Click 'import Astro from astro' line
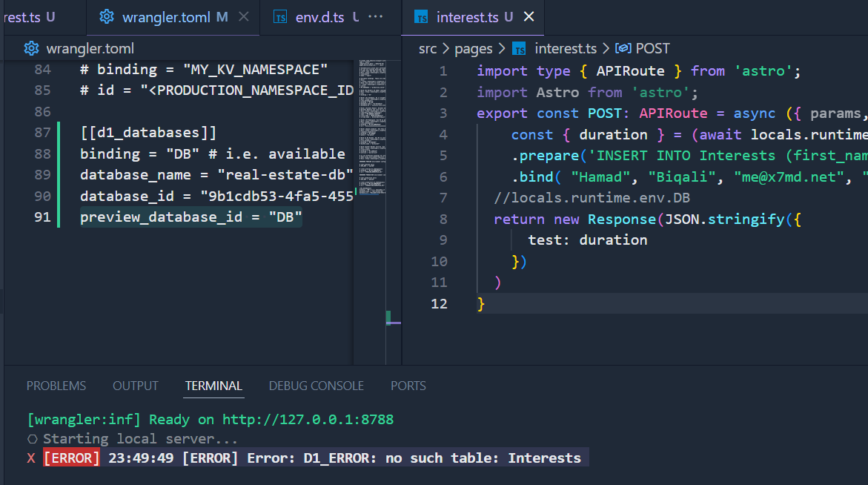This screenshot has height=485, width=868. [587, 93]
